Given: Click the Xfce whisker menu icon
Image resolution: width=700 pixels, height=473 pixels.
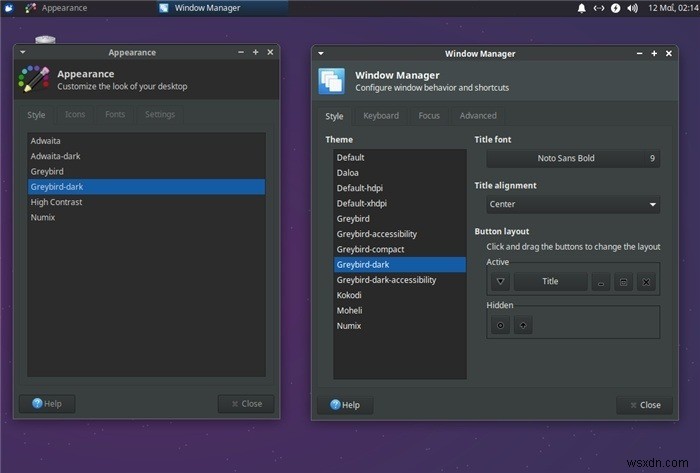Looking at the screenshot, I should (x=8, y=8).
